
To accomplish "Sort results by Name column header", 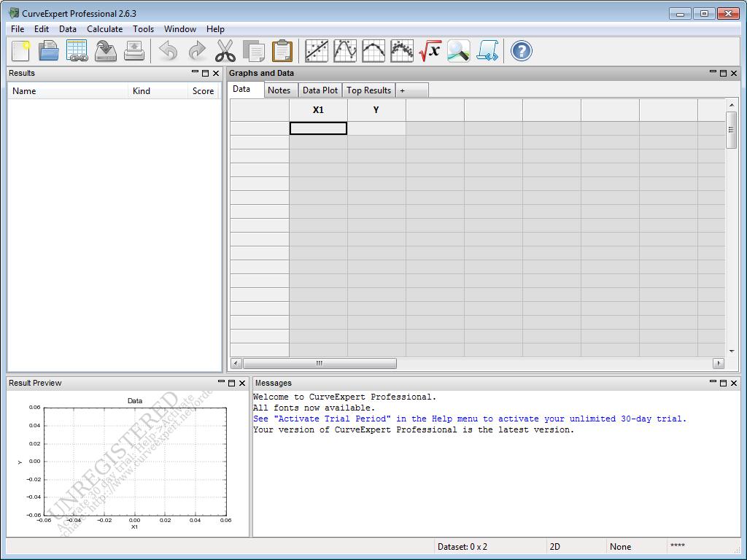I will pos(68,91).
